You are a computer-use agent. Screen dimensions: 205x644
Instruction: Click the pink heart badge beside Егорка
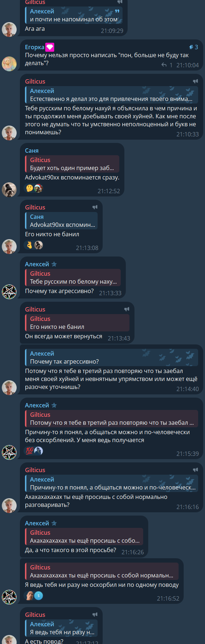[50, 47]
